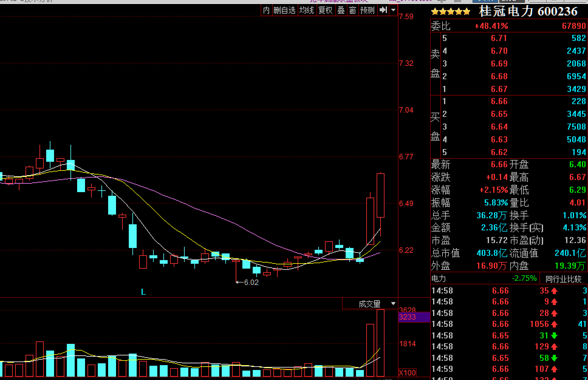
Task: Click the 1814 volume axis label
Action: (407, 344)
